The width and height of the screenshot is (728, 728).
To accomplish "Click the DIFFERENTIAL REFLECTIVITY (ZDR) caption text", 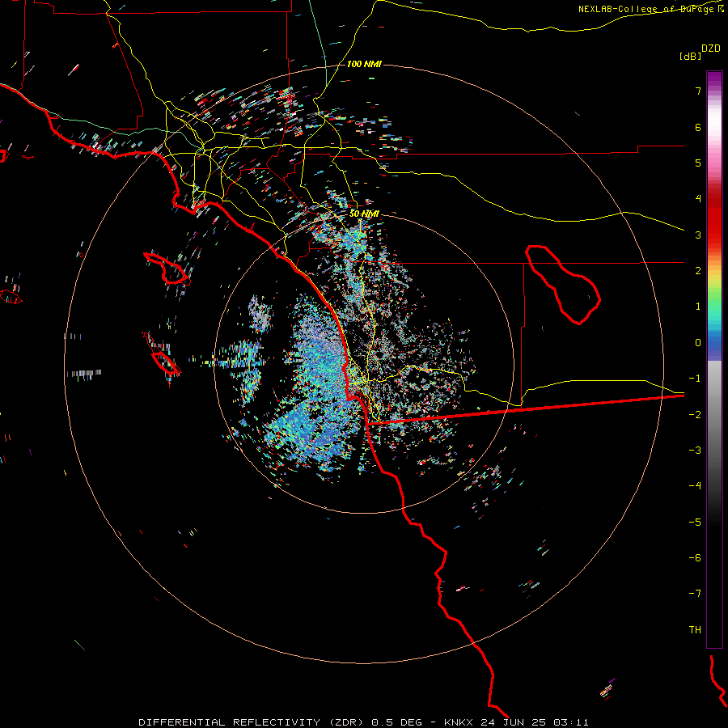I will pyautogui.click(x=251, y=722).
